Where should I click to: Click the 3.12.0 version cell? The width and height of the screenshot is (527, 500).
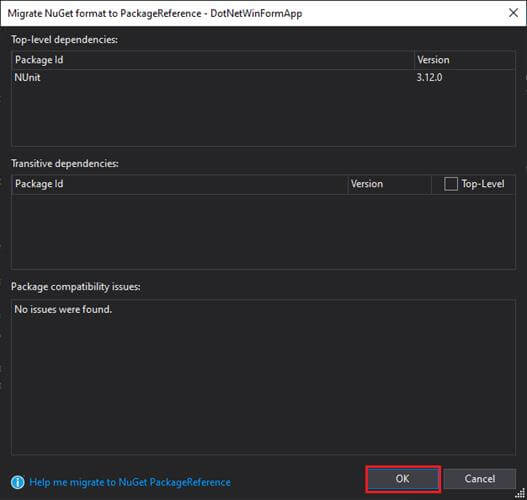[x=429, y=78]
